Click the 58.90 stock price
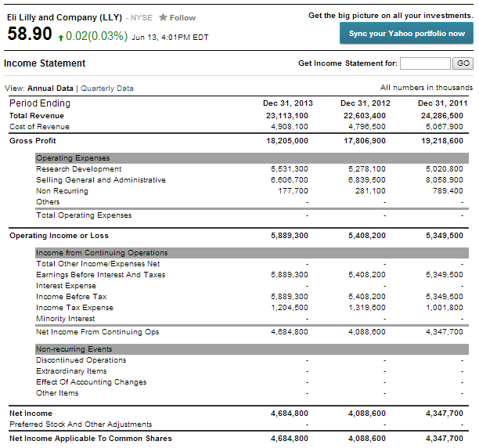Screen dimensions: 479x448 click(x=30, y=34)
